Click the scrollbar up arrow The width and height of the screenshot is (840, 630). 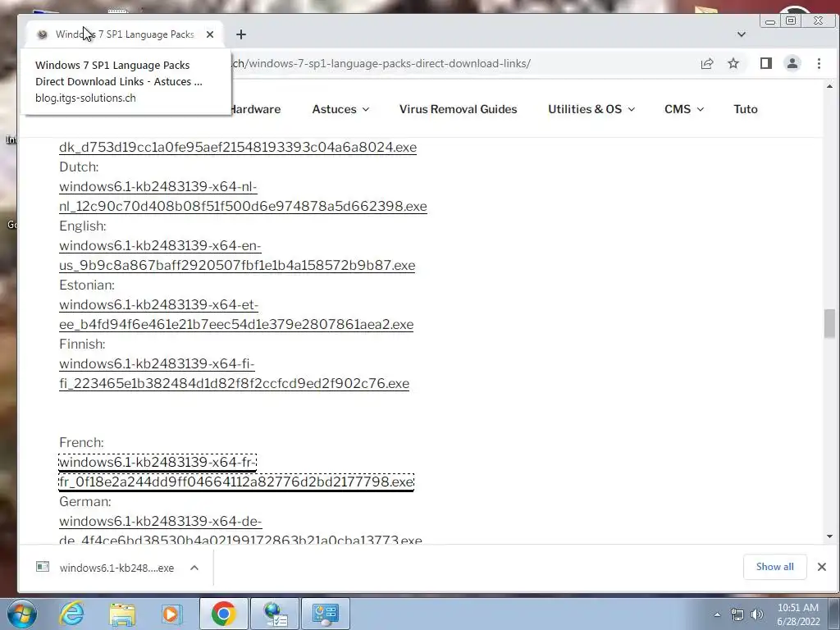tap(829, 86)
